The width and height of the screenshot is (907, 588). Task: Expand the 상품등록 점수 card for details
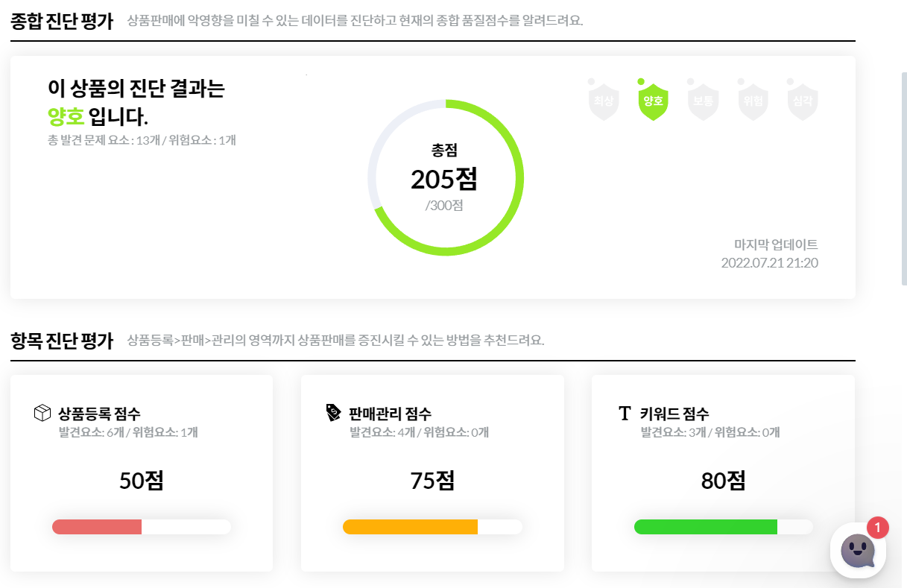pos(141,473)
